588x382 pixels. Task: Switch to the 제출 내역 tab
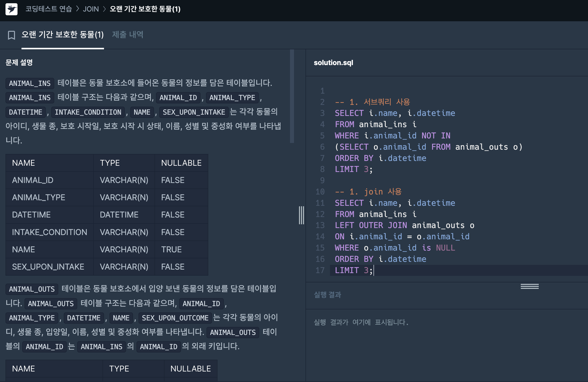tap(127, 35)
